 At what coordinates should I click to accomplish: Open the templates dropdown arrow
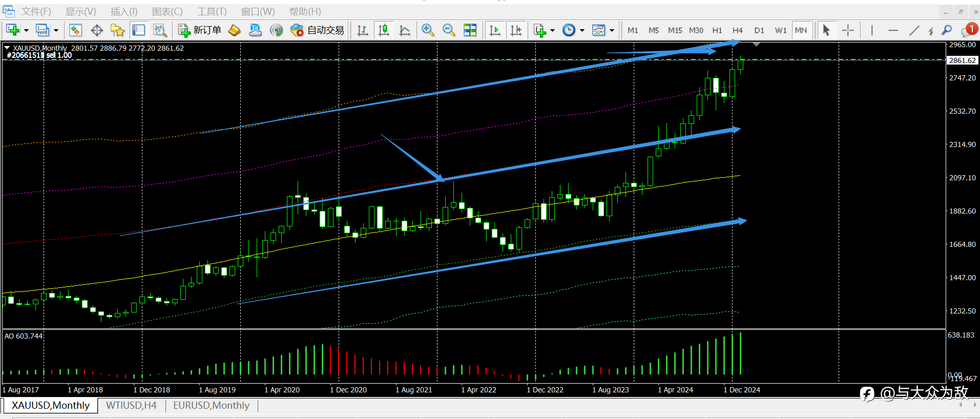point(612,31)
